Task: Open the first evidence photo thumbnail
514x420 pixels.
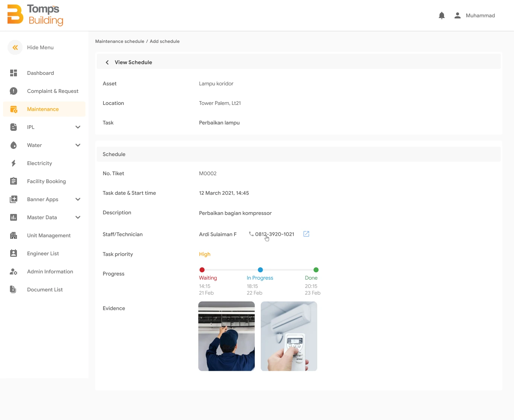Action: (x=226, y=336)
